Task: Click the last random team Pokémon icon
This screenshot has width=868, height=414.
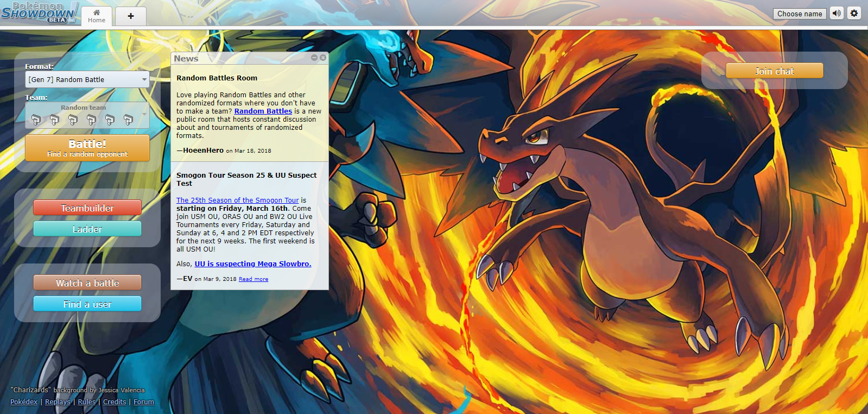Action: [128, 120]
